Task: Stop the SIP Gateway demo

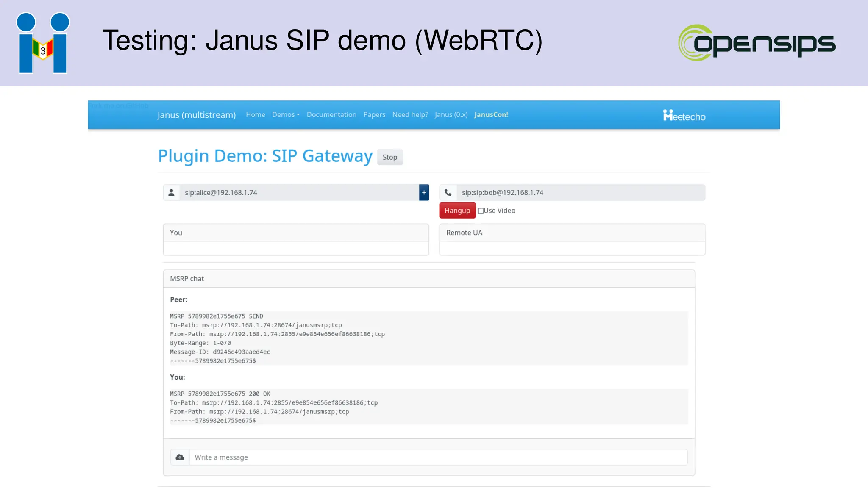Action: (x=390, y=157)
